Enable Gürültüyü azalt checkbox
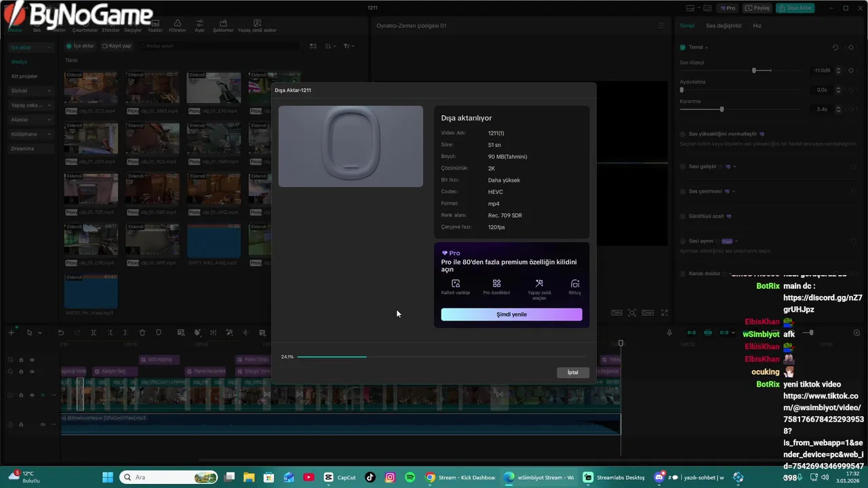The width and height of the screenshot is (868, 488). tap(682, 217)
